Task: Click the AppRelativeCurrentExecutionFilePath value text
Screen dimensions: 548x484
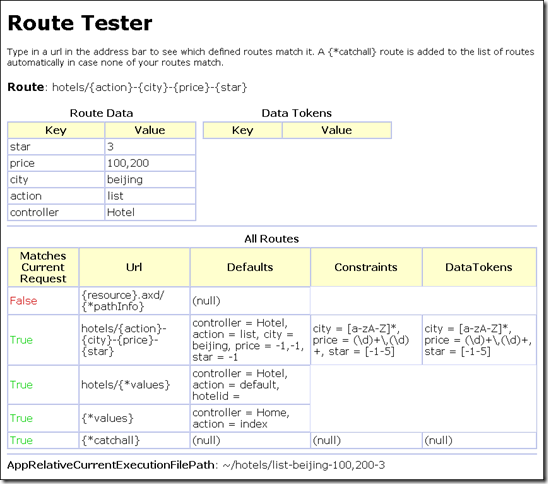Action: [303, 465]
